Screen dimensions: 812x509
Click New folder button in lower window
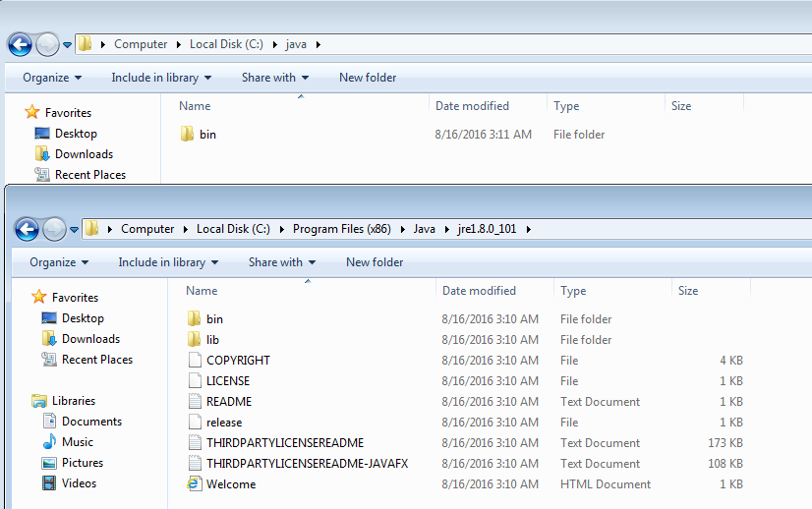click(x=375, y=262)
